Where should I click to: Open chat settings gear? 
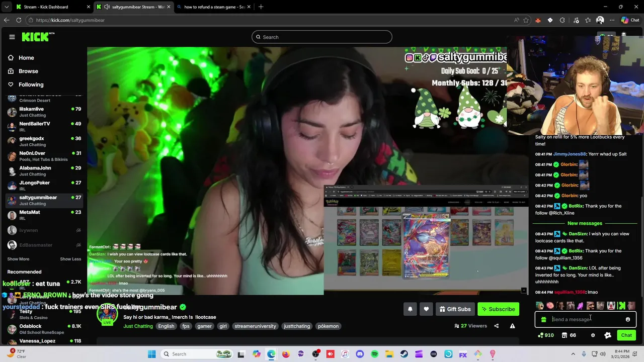(x=593, y=335)
